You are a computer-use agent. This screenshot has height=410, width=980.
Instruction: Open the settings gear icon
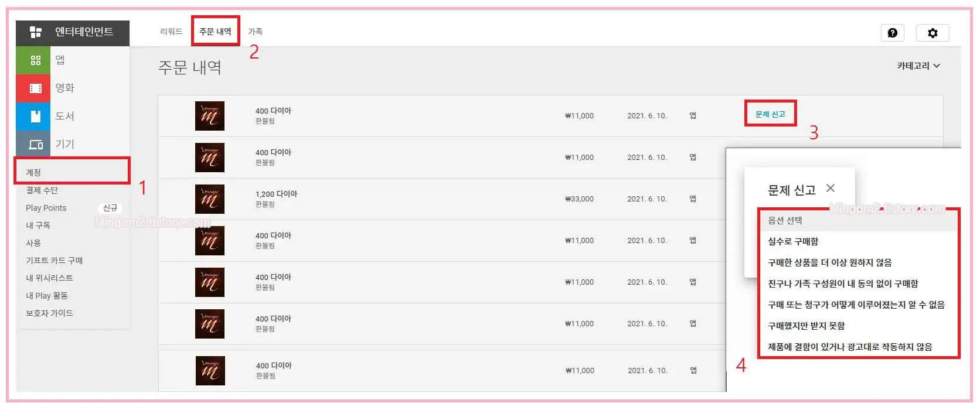coord(933,33)
